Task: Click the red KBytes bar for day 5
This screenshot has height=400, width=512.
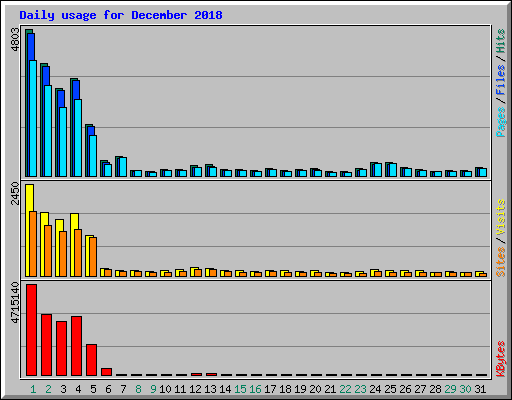Action: coord(91,360)
